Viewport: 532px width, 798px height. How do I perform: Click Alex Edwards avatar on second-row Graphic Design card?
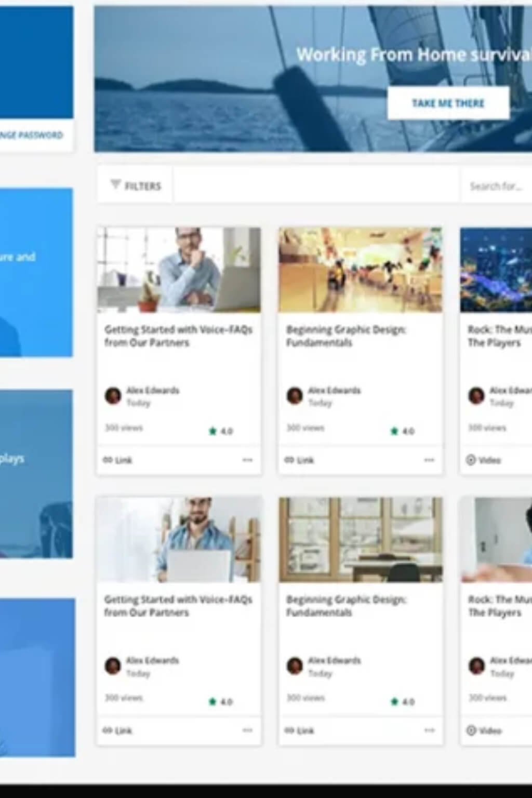[x=295, y=666]
